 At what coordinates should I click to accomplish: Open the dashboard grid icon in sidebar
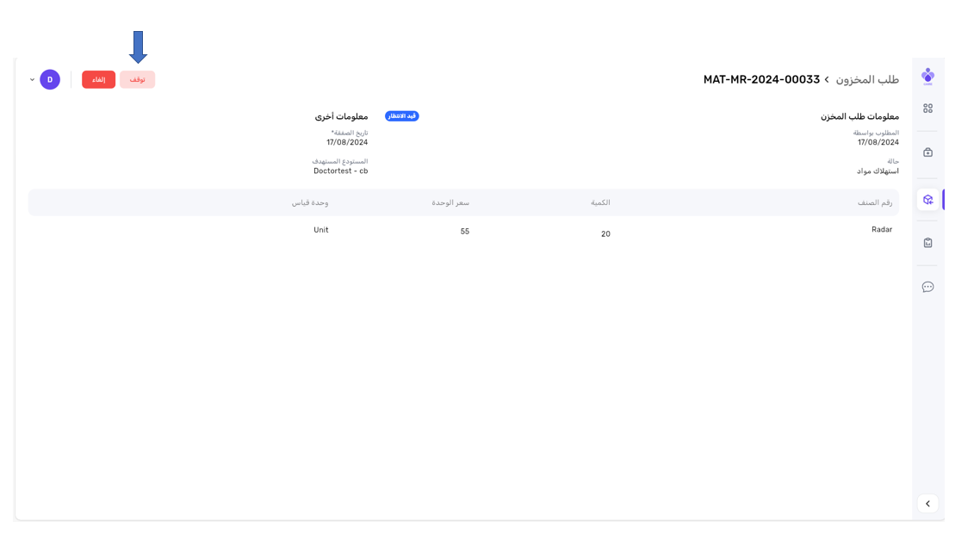coord(927,109)
